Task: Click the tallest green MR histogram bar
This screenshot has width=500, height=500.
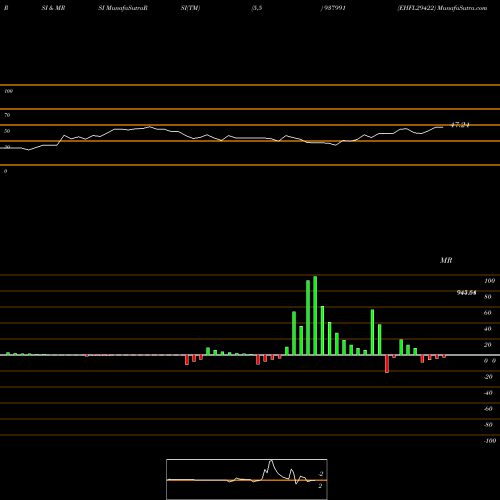Action: (x=315, y=316)
